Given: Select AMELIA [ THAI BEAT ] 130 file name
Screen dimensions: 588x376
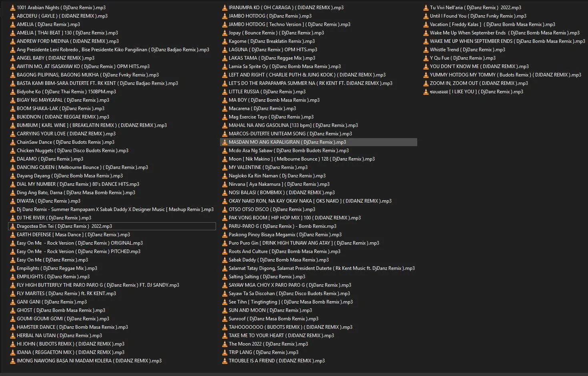Looking at the screenshot, I should (x=67, y=33).
